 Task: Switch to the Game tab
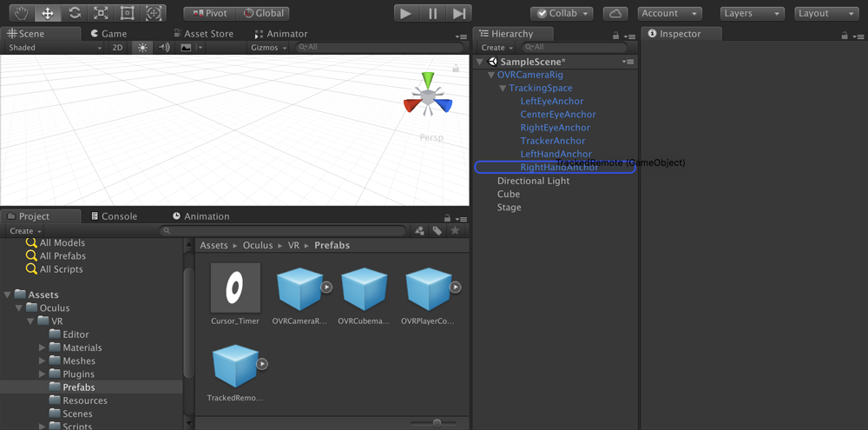coord(108,34)
